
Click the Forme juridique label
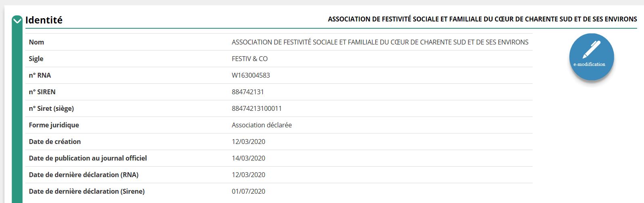[54, 125]
